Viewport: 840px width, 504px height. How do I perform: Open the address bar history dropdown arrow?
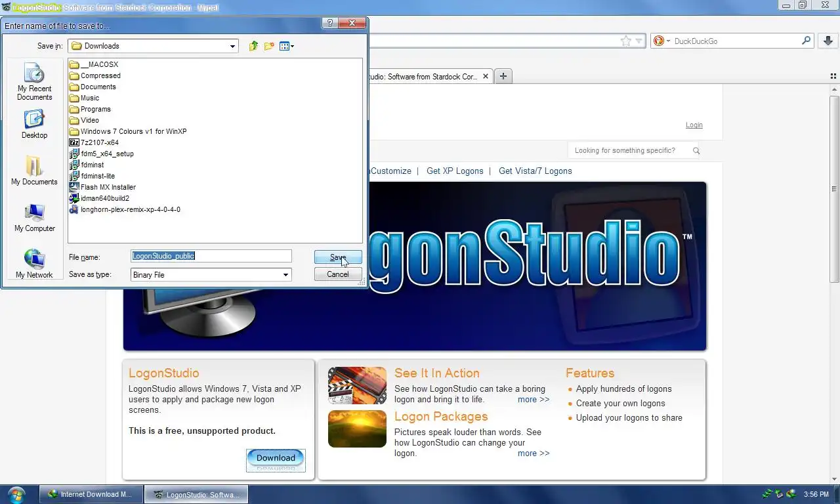639,41
